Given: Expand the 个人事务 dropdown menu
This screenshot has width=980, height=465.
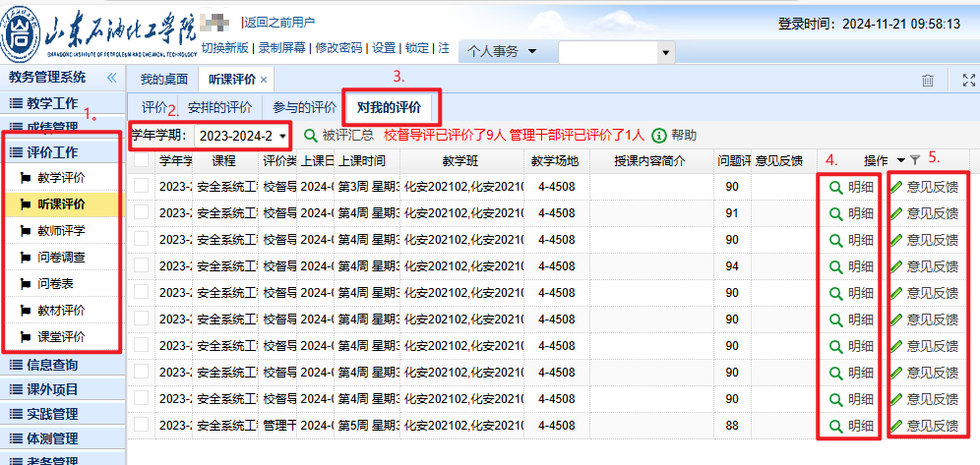Looking at the screenshot, I should pos(532,51).
